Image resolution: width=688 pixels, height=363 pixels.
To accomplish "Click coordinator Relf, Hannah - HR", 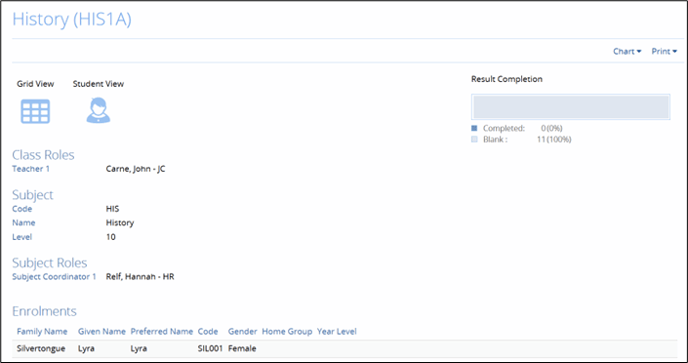I will tap(140, 277).
